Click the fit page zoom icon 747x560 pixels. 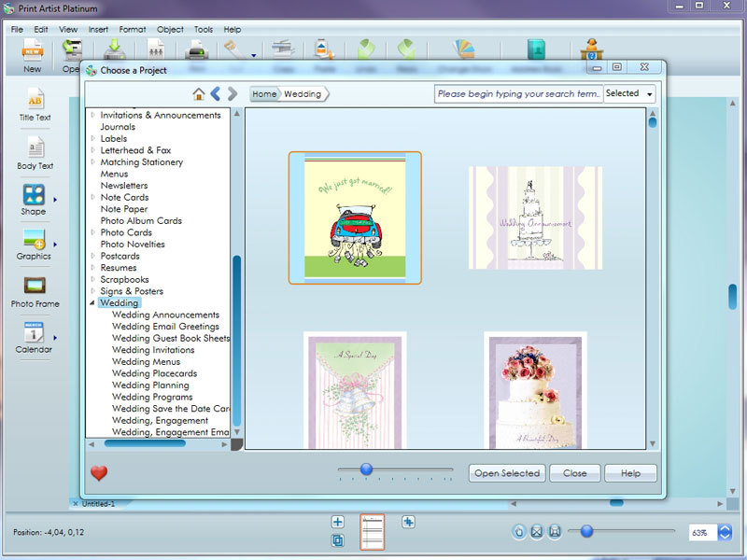537,531
